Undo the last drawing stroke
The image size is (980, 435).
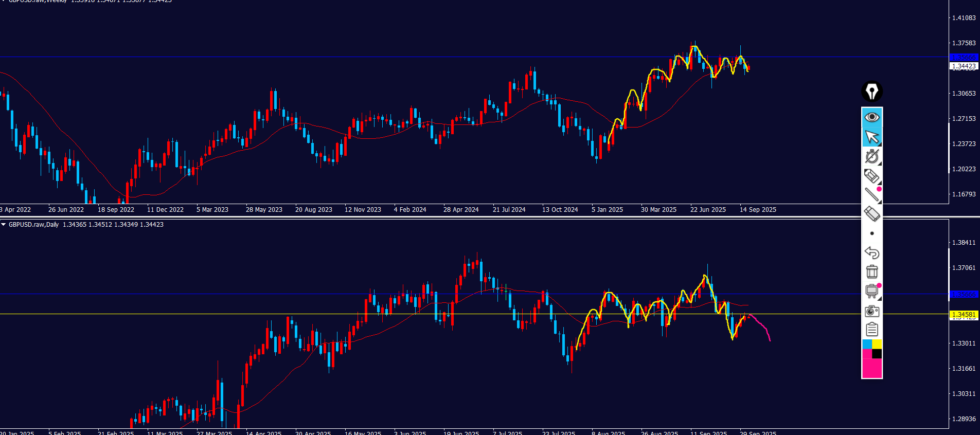click(872, 252)
